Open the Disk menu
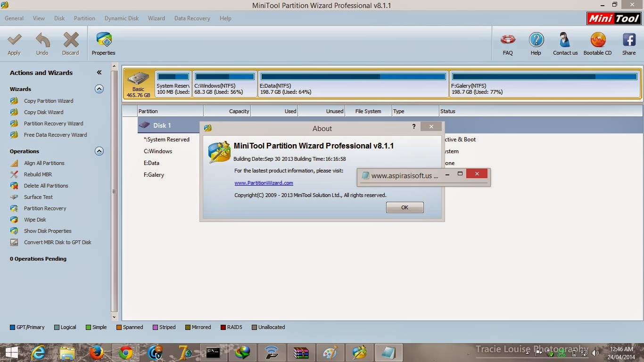The image size is (644, 362). pos(59,18)
